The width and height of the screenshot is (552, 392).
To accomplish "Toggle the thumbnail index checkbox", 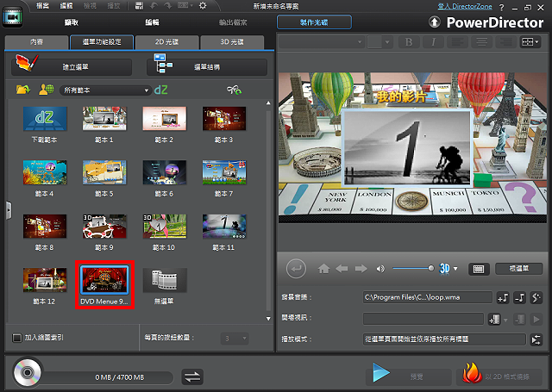I will pyautogui.click(x=16, y=338).
